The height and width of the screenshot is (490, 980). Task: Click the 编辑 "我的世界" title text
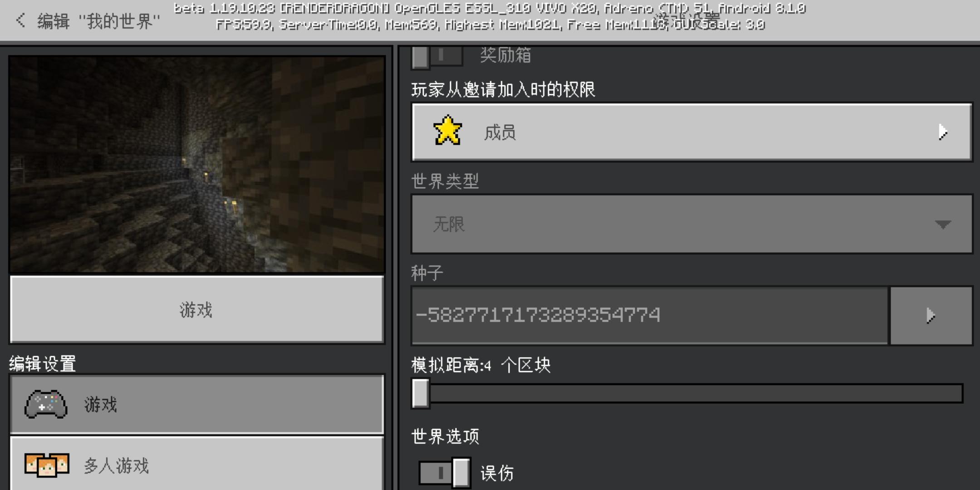click(98, 21)
